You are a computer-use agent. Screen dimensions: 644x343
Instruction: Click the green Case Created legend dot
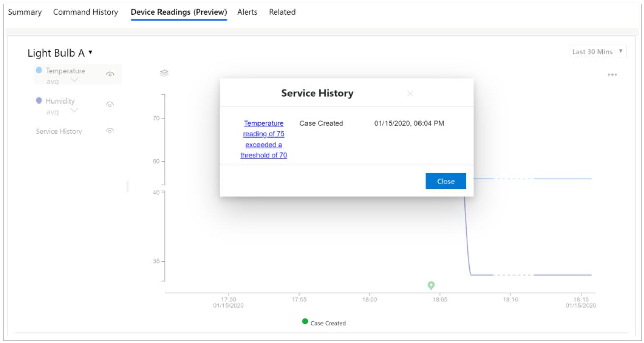(305, 321)
